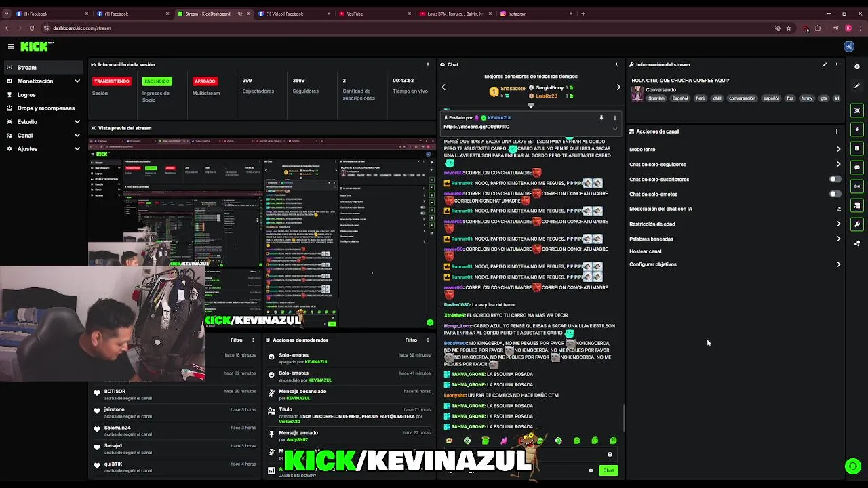The image size is (868, 488).
Task: Show next top donors with the right arrow
Action: click(x=618, y=87)
